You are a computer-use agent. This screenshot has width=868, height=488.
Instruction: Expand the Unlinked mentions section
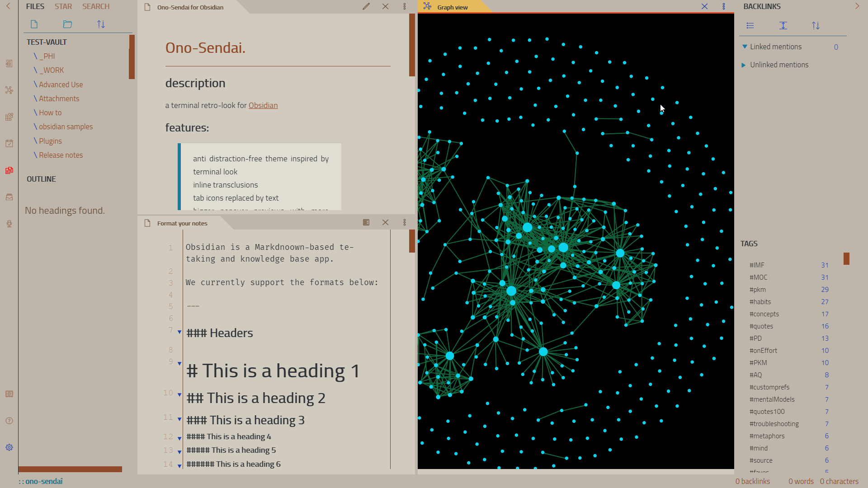point(744,65)
